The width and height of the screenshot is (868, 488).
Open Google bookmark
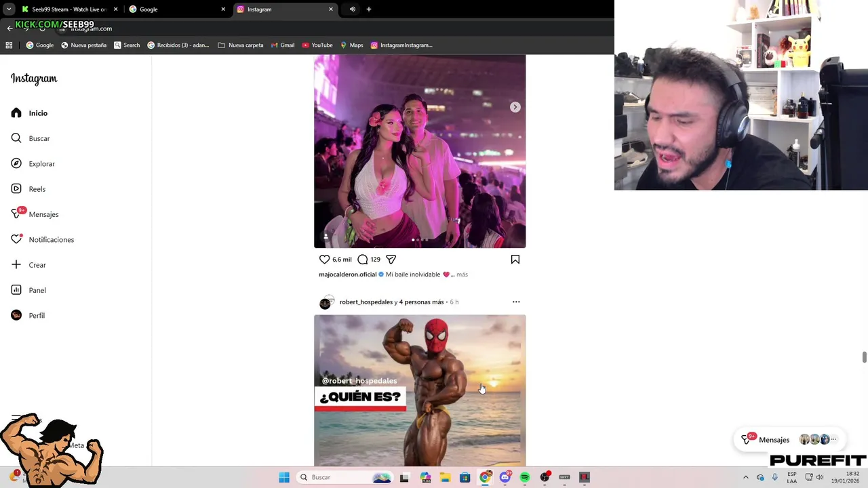39,45
